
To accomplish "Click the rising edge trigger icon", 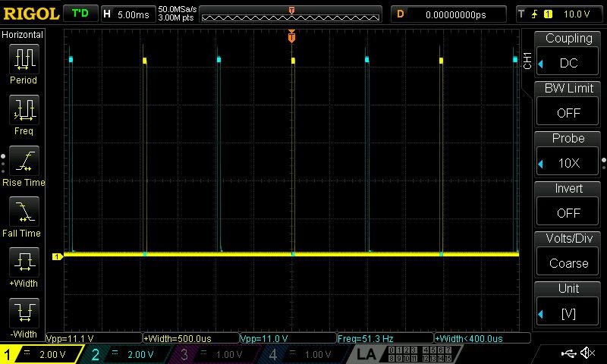I will (534, 14).
